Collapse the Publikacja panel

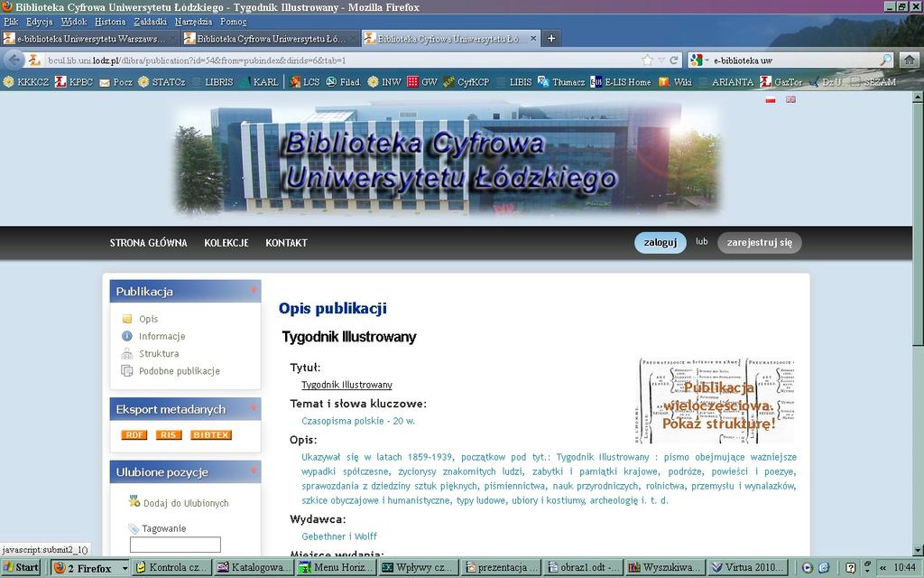tap(254, 290)
